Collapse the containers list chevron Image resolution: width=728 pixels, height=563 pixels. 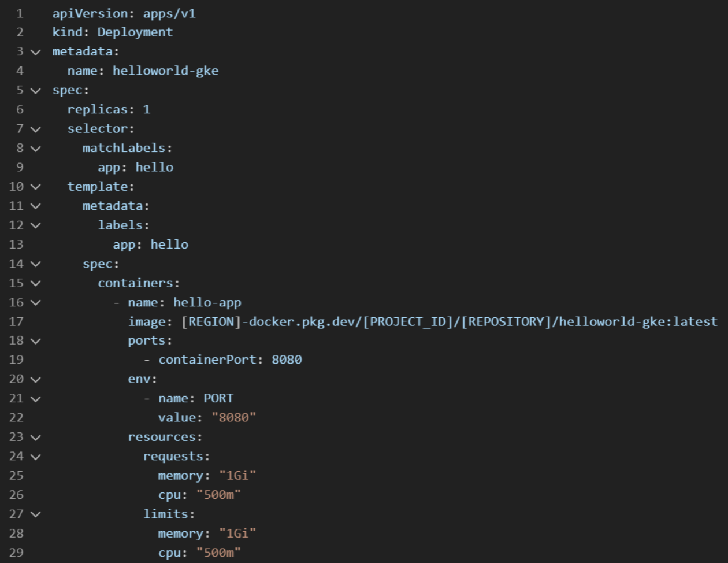pyautogui.click(x=36, y=284)
